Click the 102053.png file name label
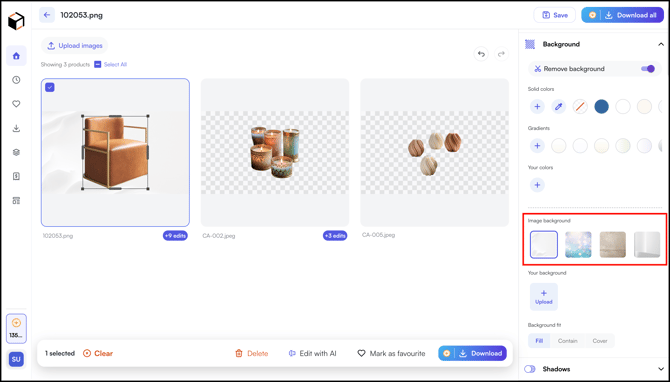The image size is (670, 382). pos(58,236)
